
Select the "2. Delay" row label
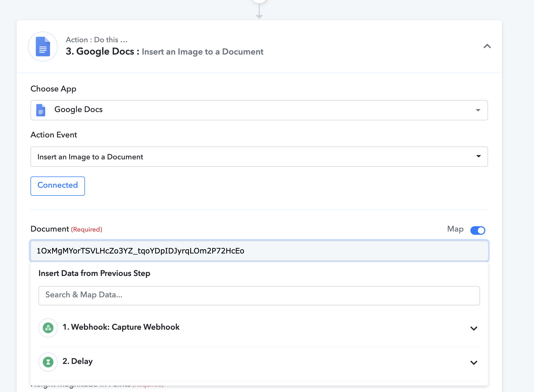pos(78,361)
